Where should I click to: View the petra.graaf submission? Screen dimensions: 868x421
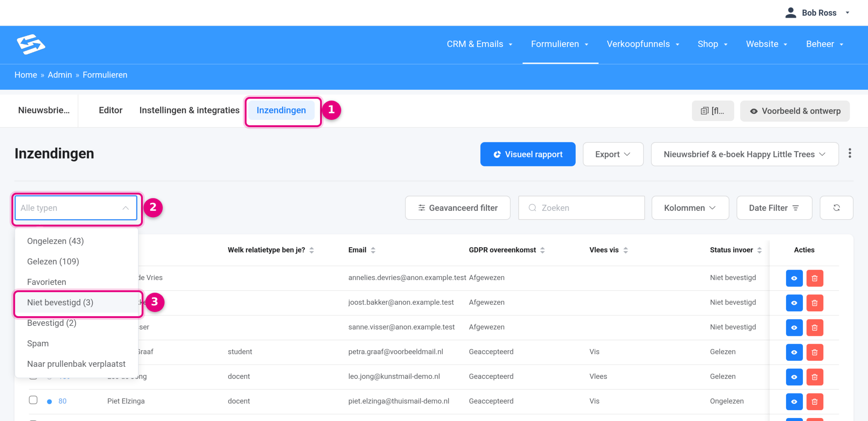pos(794,352)
